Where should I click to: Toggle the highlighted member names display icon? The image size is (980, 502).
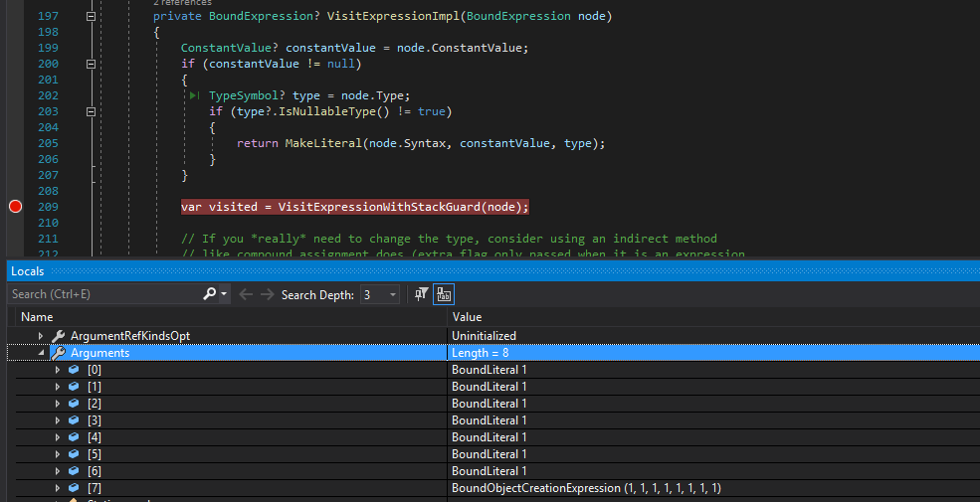click(444, 294)
